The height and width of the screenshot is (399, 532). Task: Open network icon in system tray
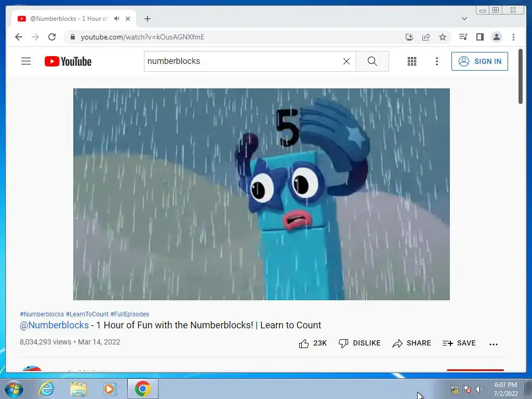[454, 389]
